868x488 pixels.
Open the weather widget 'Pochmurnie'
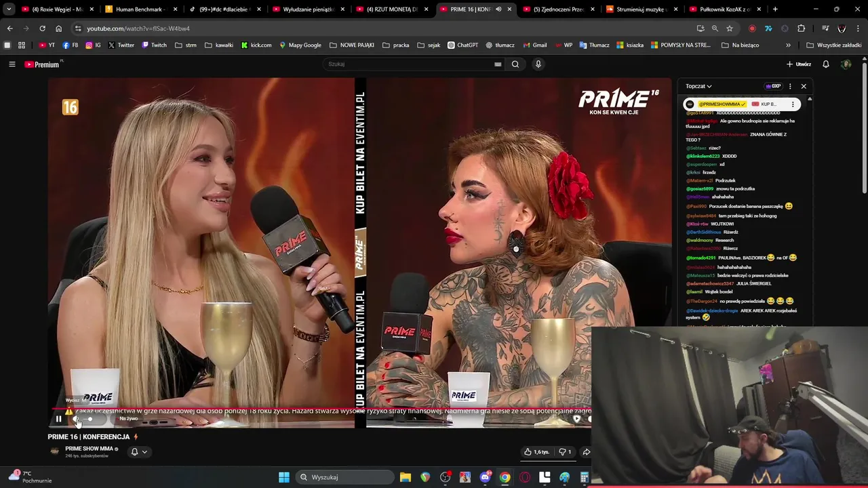(31, 477)
